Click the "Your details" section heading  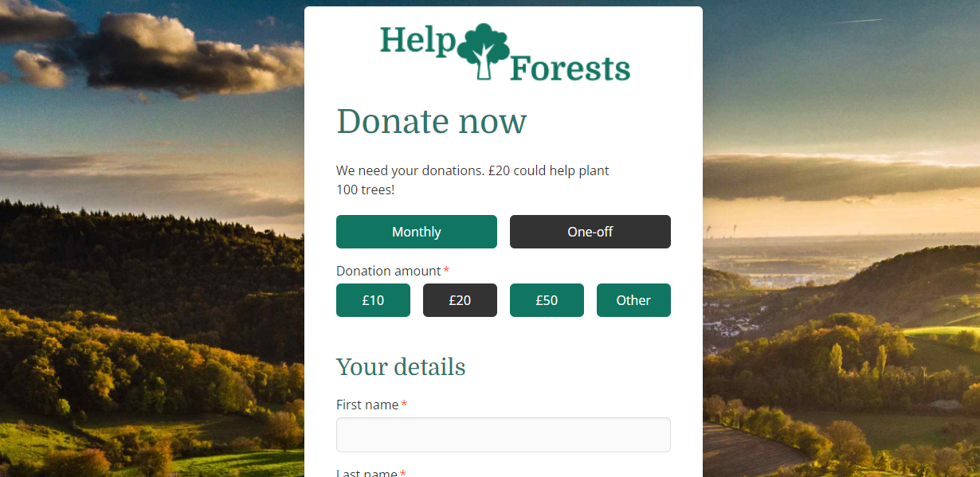[401, 367]
